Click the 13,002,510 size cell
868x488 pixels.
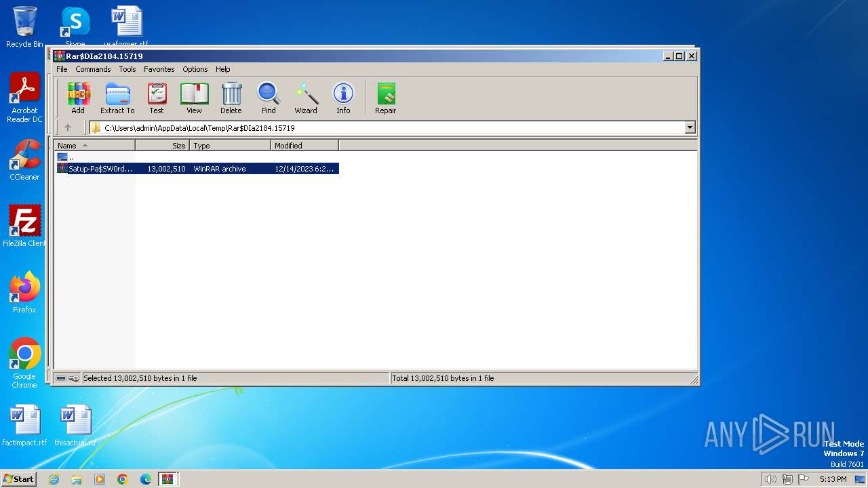(x=166, y=169)
